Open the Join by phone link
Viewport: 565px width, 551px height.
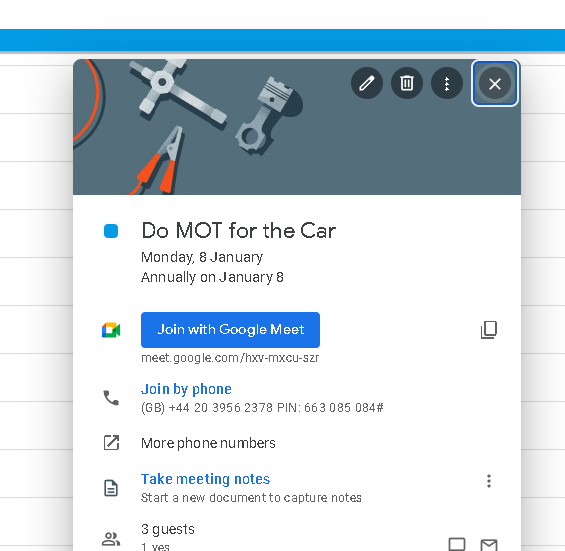coord(186,389)
